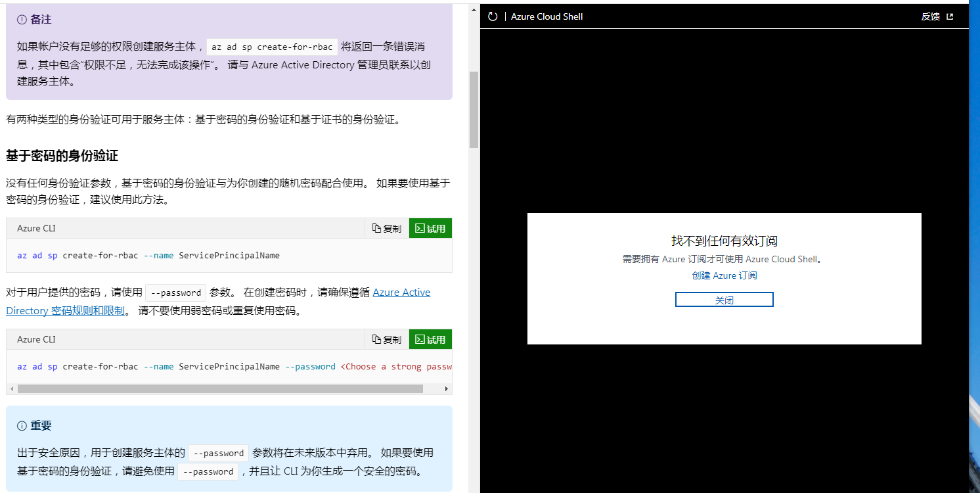Image resolution: width=980 pixels, height=493 pixels.
Task: Click the Azure Cloud Shell title text
Action: (x=547, y=16)
